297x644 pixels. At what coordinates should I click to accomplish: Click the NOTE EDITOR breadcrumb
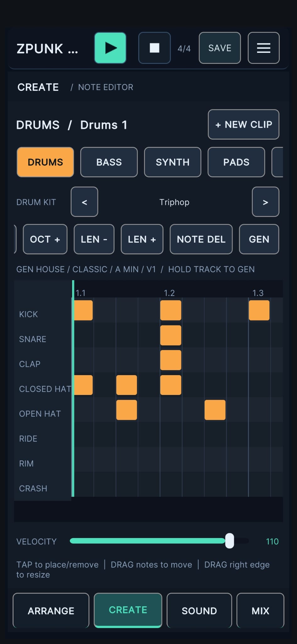click(x=106, y=87)
